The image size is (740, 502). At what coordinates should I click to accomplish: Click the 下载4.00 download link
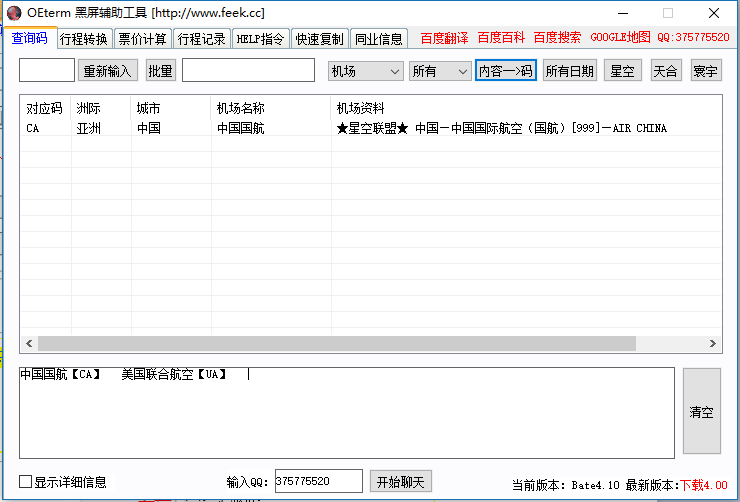[704, 485]
